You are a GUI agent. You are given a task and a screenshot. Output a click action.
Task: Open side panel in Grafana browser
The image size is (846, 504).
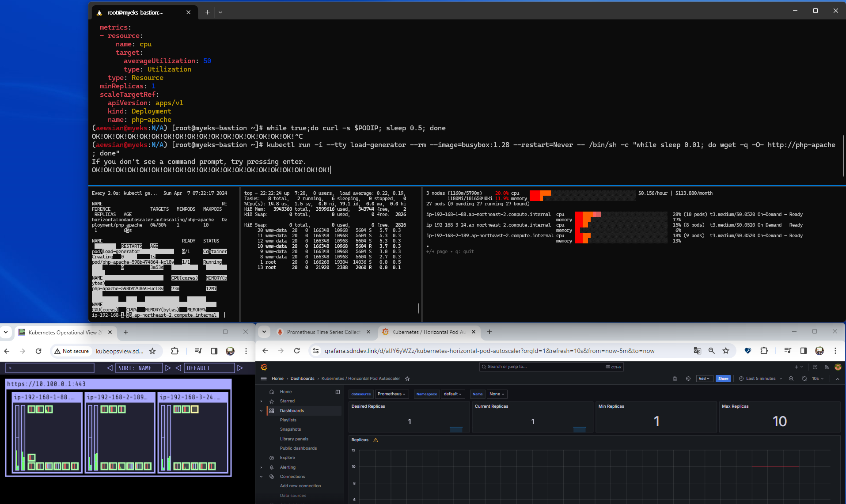click(804, 351)
